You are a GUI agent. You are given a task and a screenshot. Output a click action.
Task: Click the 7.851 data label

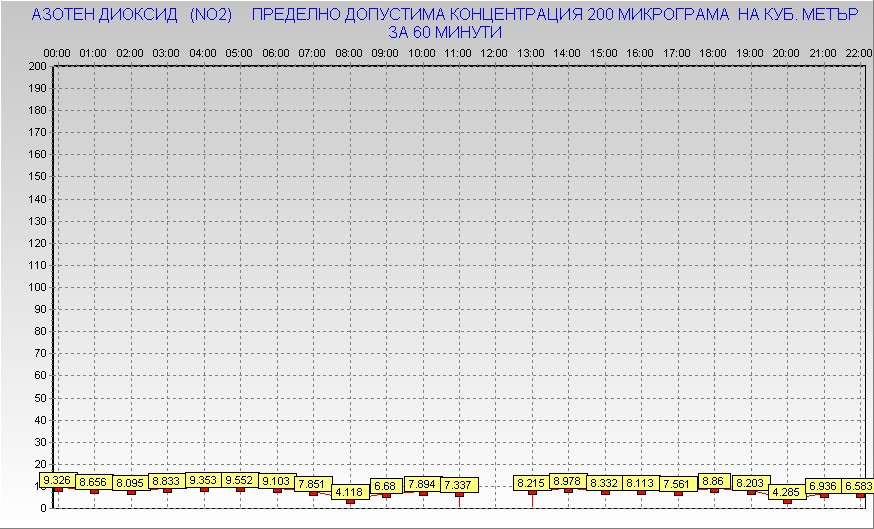pyautogui.click(x=313, y=484)
